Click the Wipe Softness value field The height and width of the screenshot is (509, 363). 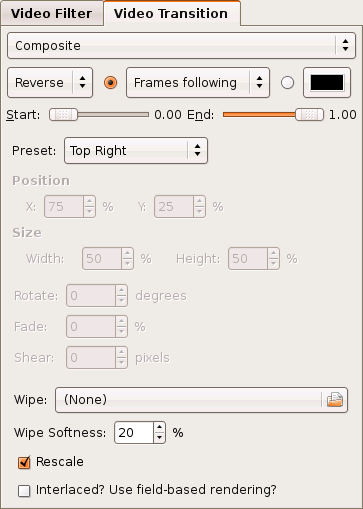pyautogui.click(x=134, y=433)
